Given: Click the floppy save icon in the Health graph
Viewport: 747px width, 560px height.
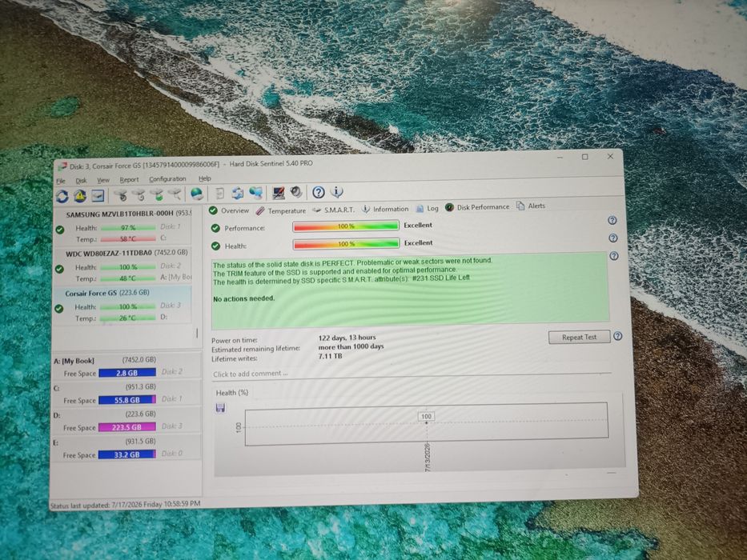Looking at the screenshot, I should [x=220, y=408].
